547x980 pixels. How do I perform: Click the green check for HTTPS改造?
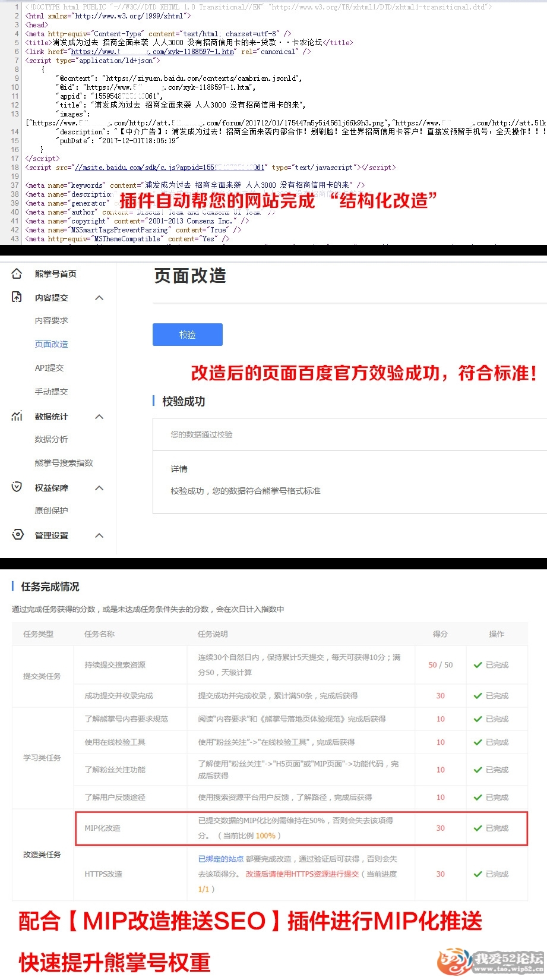(478, 874)
